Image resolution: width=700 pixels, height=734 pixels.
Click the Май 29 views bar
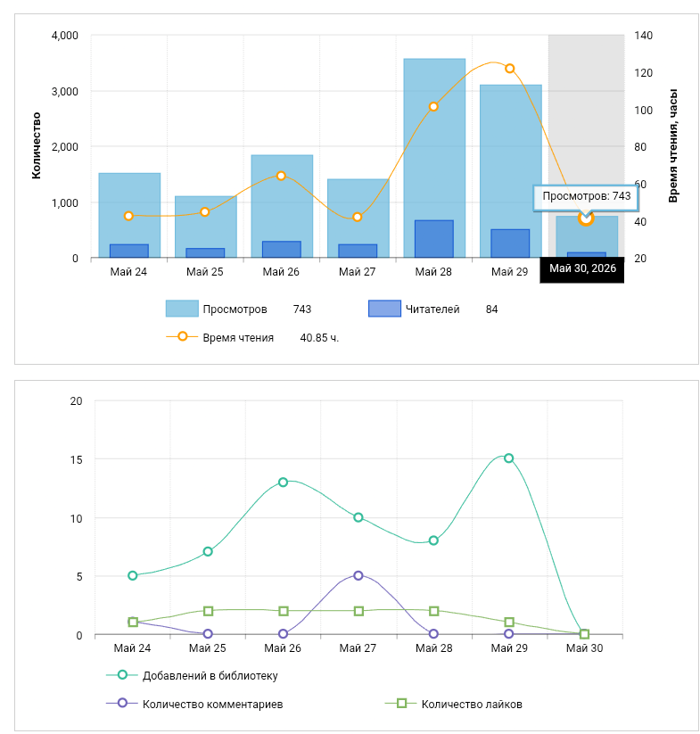[510, 171]
